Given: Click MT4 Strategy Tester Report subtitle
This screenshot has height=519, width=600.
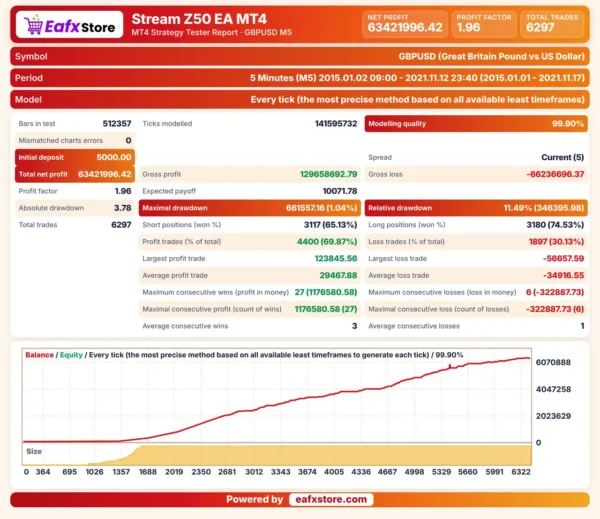Looking at the screenshot, I should point(211,33).
